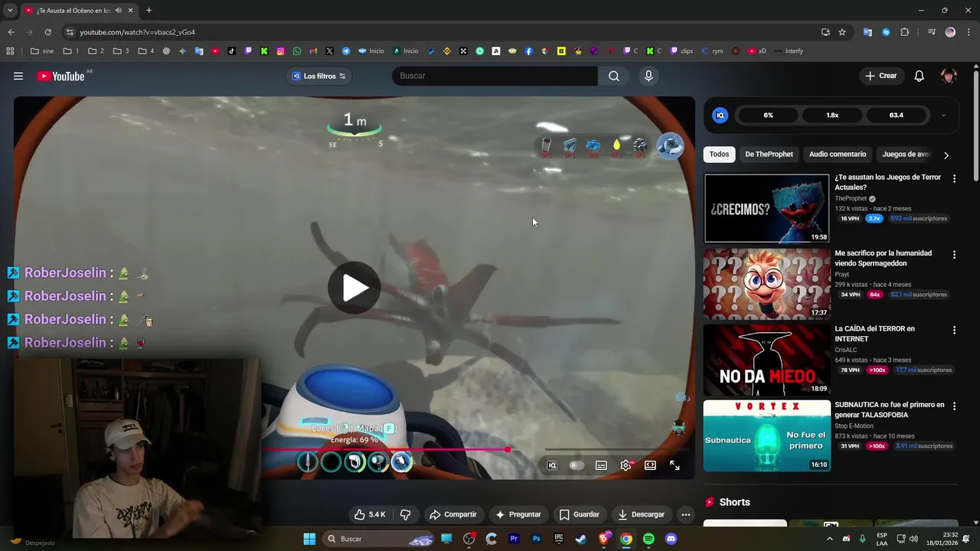Open Spotify from the taskbar

(648, 539)
